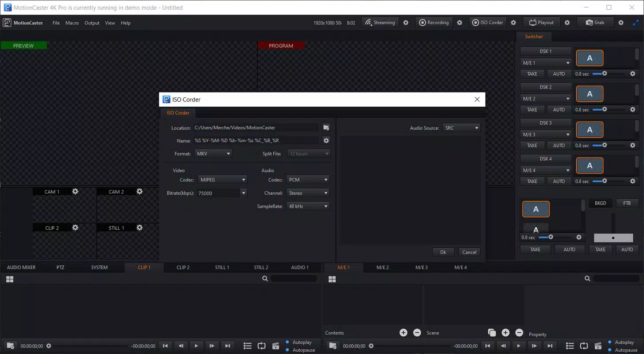Viewport: 644px width, 354px height.
Task: Switch to the AUDIO MIXER tab
Action: [21, 267]
